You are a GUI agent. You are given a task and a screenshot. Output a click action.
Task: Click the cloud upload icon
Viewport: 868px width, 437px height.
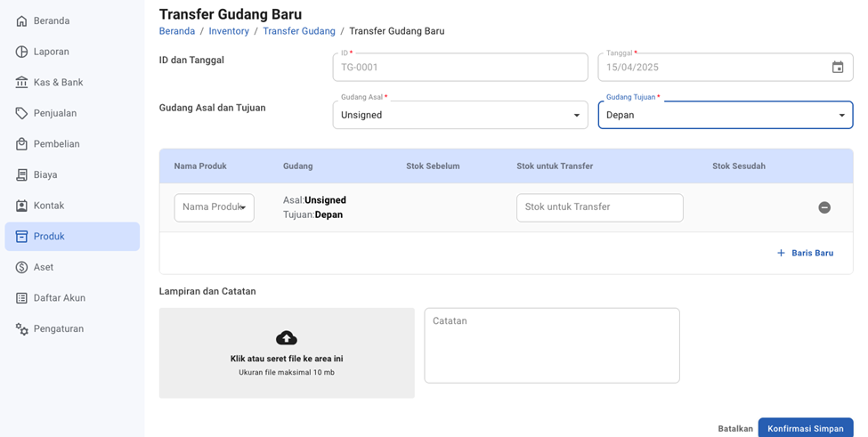click(x=287, y=337)
